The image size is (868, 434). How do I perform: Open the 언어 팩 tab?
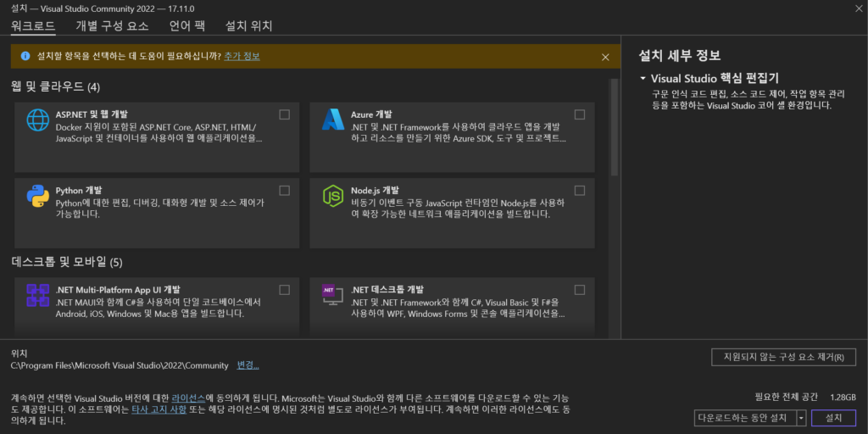tap(187, 26)
